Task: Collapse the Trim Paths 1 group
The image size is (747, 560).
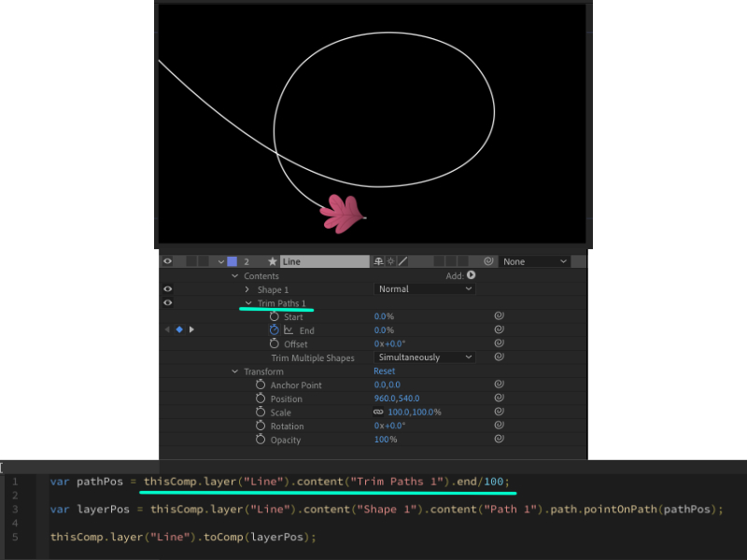Action: (x=248, y=302)
